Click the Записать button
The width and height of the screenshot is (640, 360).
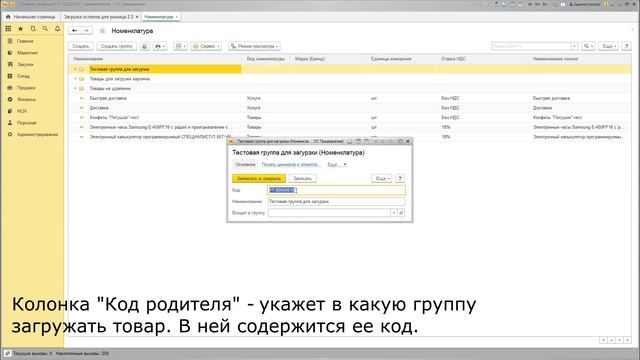(x=302, y=178)
